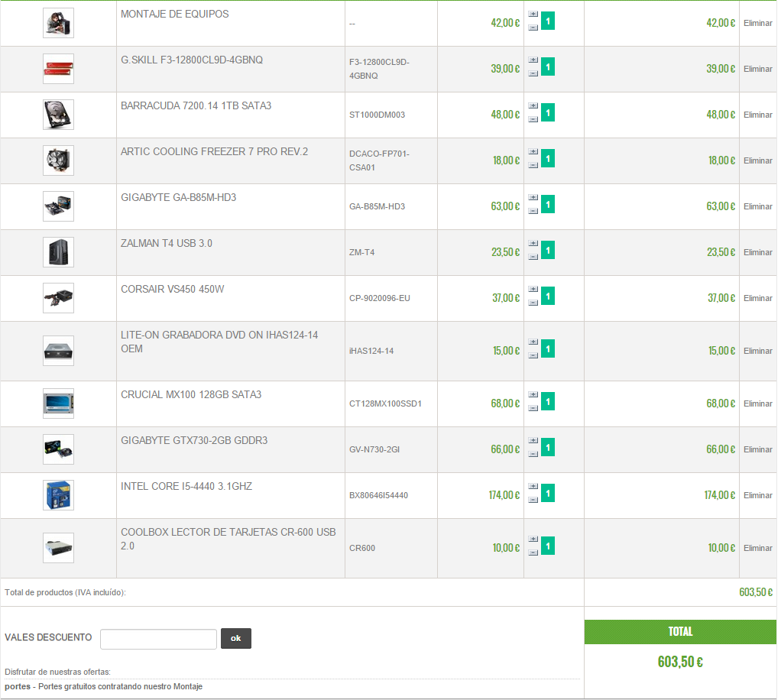Open GIGABYTE GTX730 graphics card thumbnail

(x=58, y=449)
